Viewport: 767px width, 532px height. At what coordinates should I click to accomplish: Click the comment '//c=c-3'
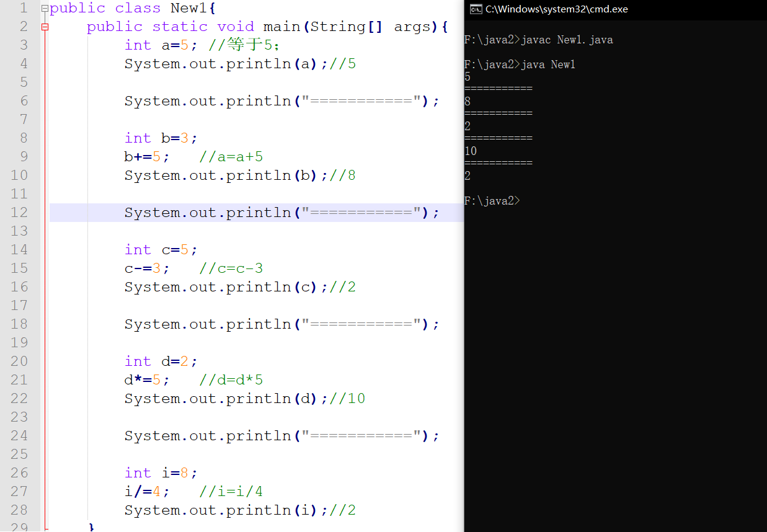[x=231, y=268]
